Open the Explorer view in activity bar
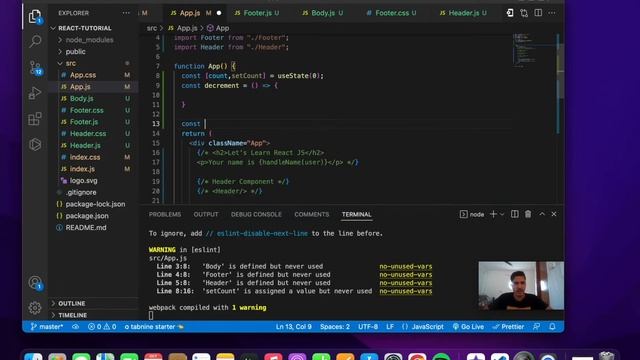The width and height of the screenshot is (640, 360). [x=35, y=16]
